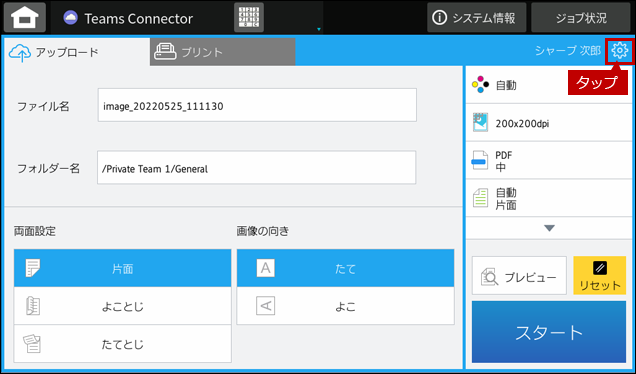The width and height of the screenshot is (636, 374).
Task: Open the numeric keypad icon
Action: point(249,17)
